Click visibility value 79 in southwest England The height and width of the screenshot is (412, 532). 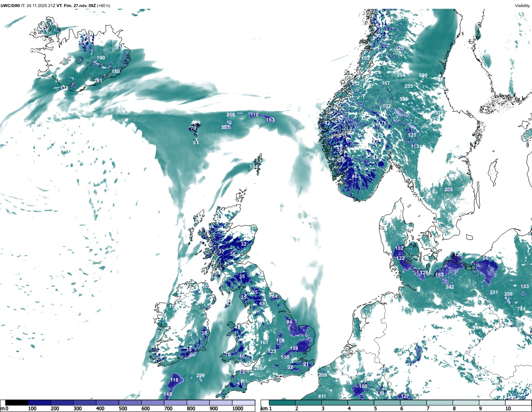click(x=242, y=372)
